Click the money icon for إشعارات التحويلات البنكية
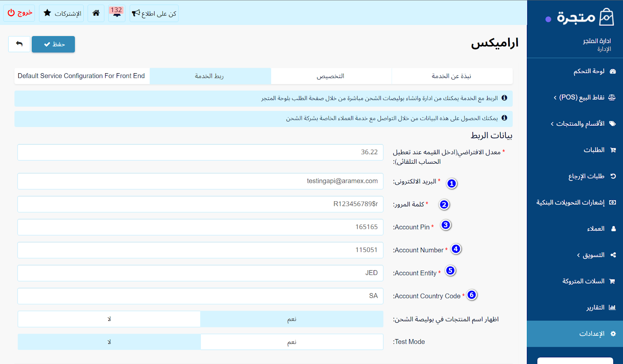The image size is (623, 364). pos(612,202)
